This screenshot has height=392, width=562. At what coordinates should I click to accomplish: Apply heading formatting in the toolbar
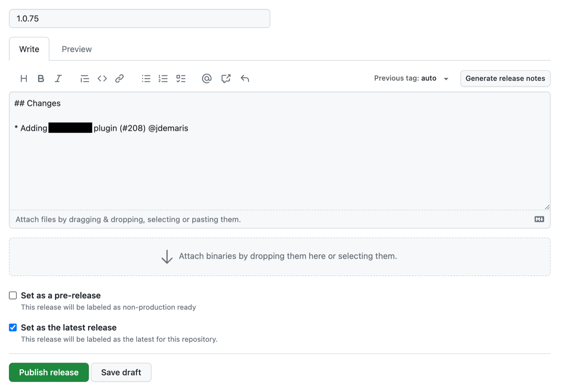click(x=23, y=78)
